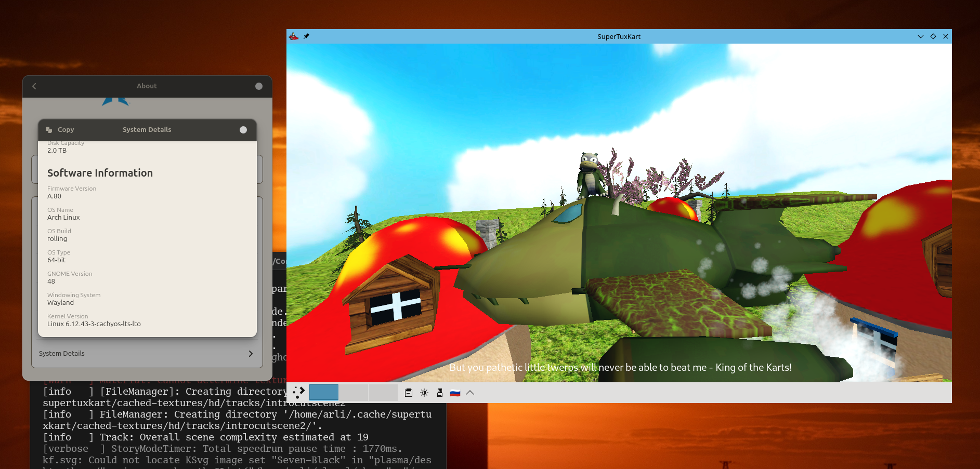
Task: Select the kernel version text 'Linux 6.12.43-3-cachyos-lts-lto'
Action: 94,324
